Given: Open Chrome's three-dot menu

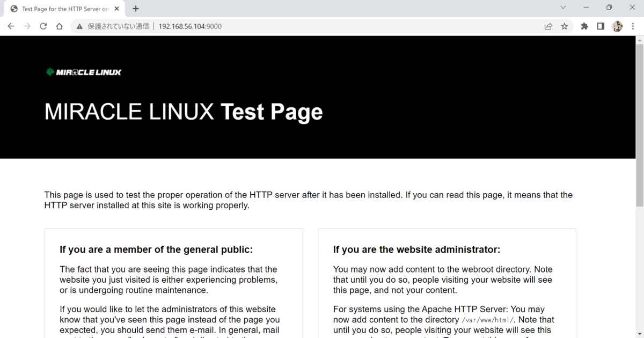Looking at the screenshot, I should (633, 26).
